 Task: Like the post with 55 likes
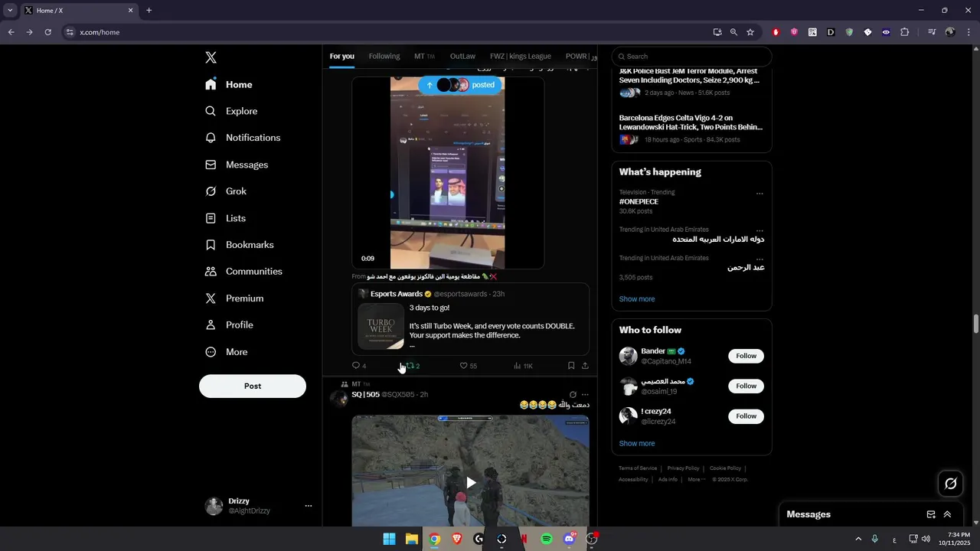click(x=468, y=366)
